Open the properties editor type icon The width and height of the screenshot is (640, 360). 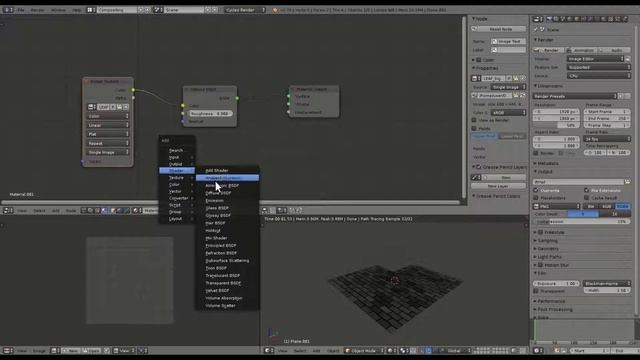[x=538, y=19]
